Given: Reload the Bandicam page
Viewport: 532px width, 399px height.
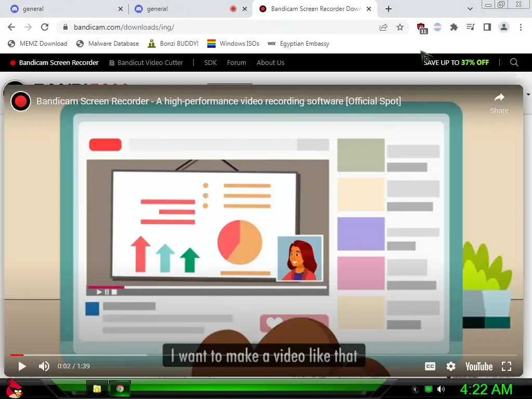Looking at the screenshot, I should pyautogui.click(x=45, y=27).
